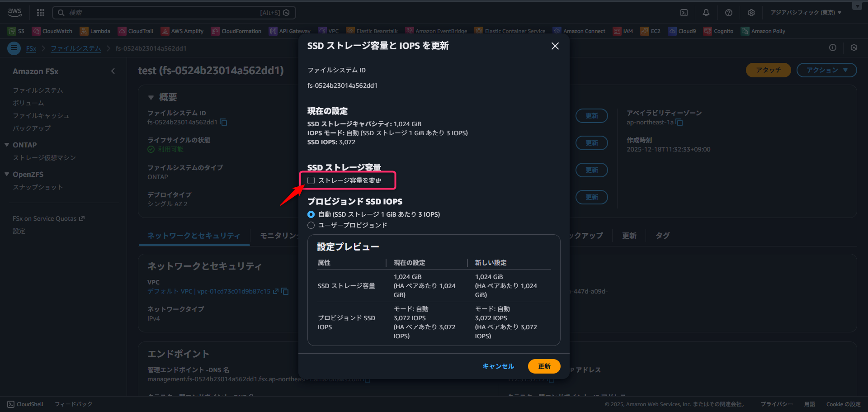Focus the AWS search field
Screen dimensions: 868x412
click(x=174, y=13)
